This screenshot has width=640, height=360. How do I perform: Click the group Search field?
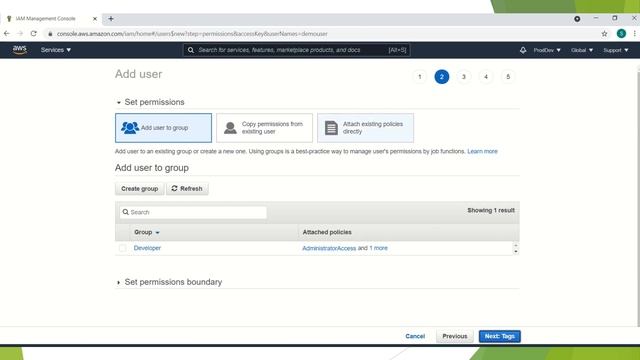tap(193, 212)
